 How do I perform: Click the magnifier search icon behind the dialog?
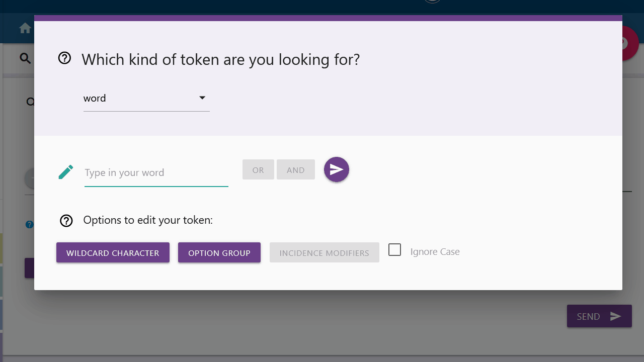click(x=25, y=58)
